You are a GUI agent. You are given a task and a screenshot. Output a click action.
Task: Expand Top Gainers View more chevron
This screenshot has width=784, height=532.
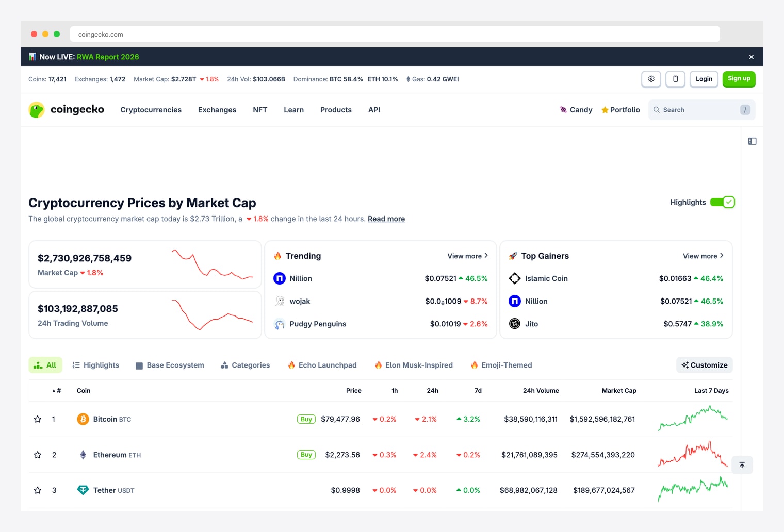[722, 256]
